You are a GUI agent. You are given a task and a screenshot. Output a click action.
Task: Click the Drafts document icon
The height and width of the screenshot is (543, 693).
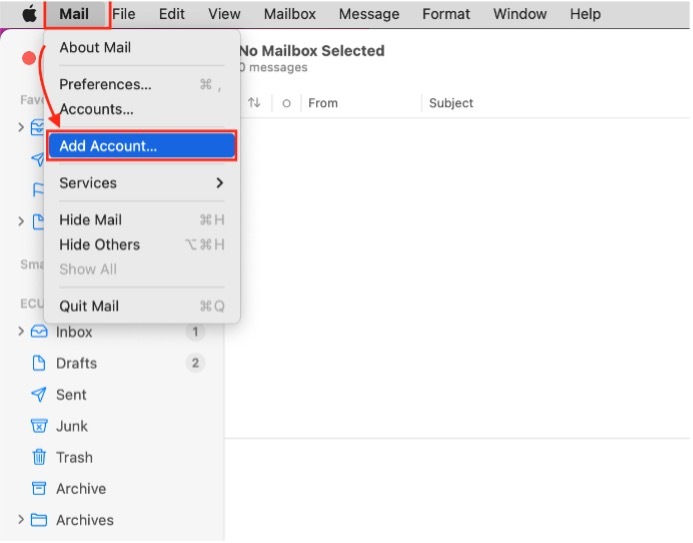pyautogui.click(x=39, y=363)
